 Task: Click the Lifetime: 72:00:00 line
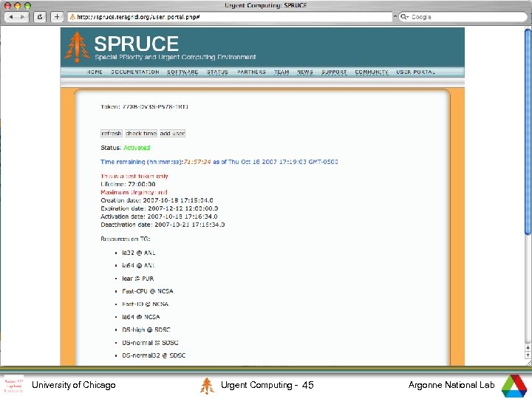128,184
